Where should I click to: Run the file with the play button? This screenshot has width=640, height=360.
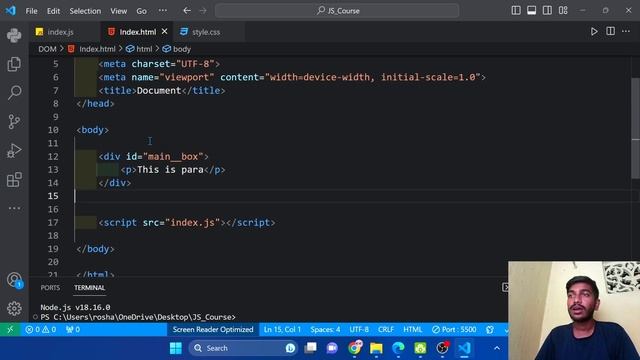(x=594, y=31)
